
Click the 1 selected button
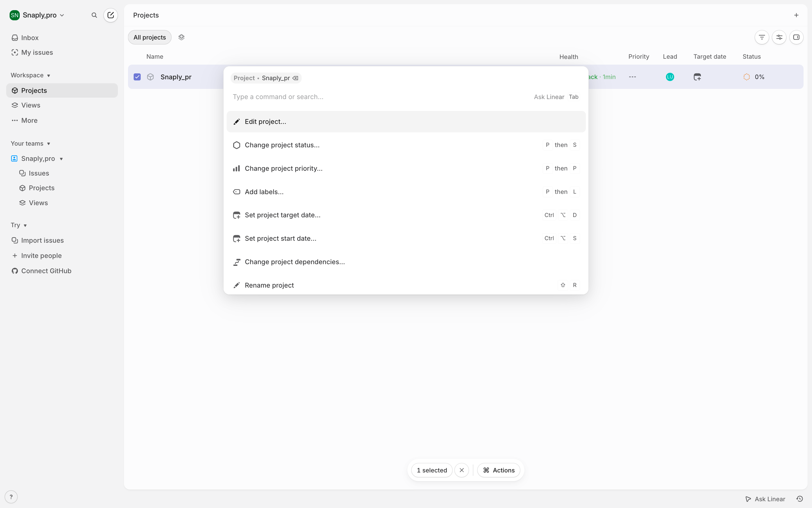pos(432,470)
